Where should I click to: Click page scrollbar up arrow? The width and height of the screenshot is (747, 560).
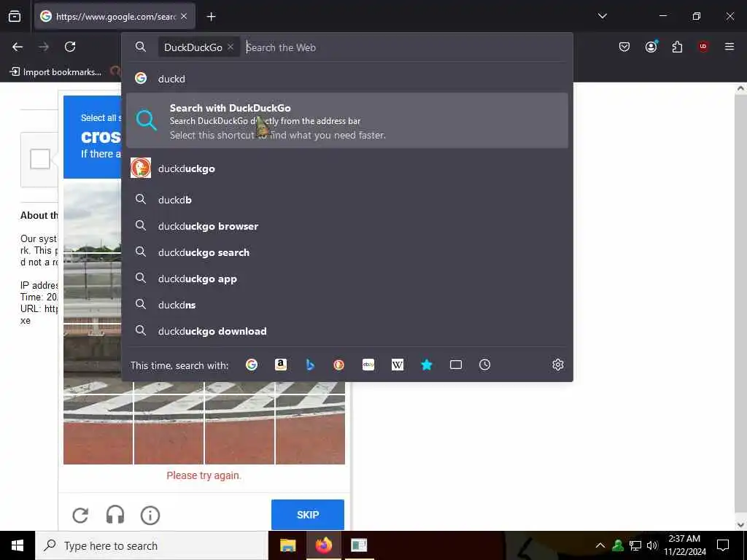tap(741, 88)
